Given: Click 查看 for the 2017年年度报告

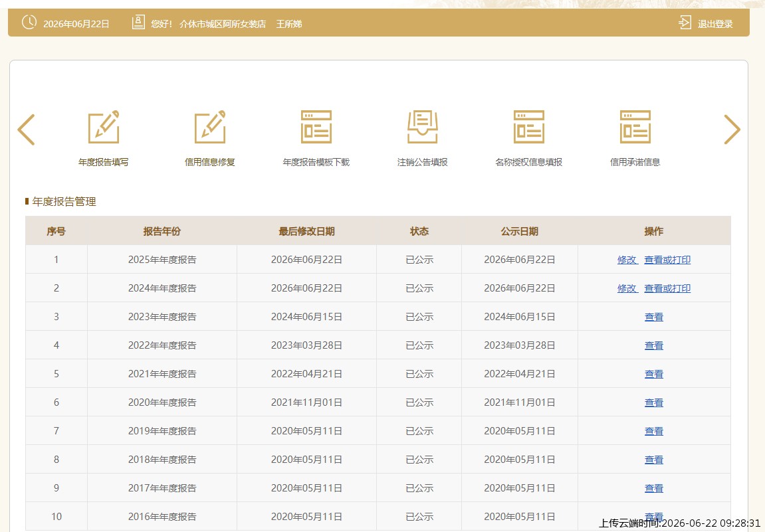Looking at the screenshot, I should click(x=654, y=488).
